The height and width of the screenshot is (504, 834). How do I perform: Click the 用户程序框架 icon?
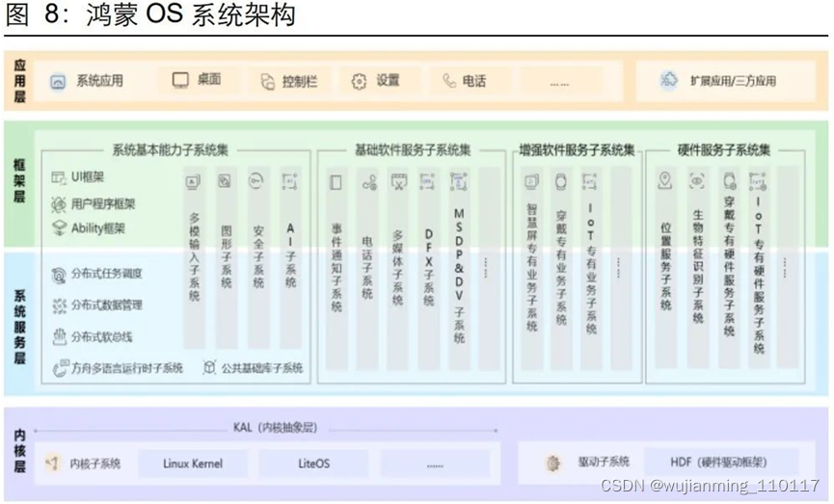point(59,203)
